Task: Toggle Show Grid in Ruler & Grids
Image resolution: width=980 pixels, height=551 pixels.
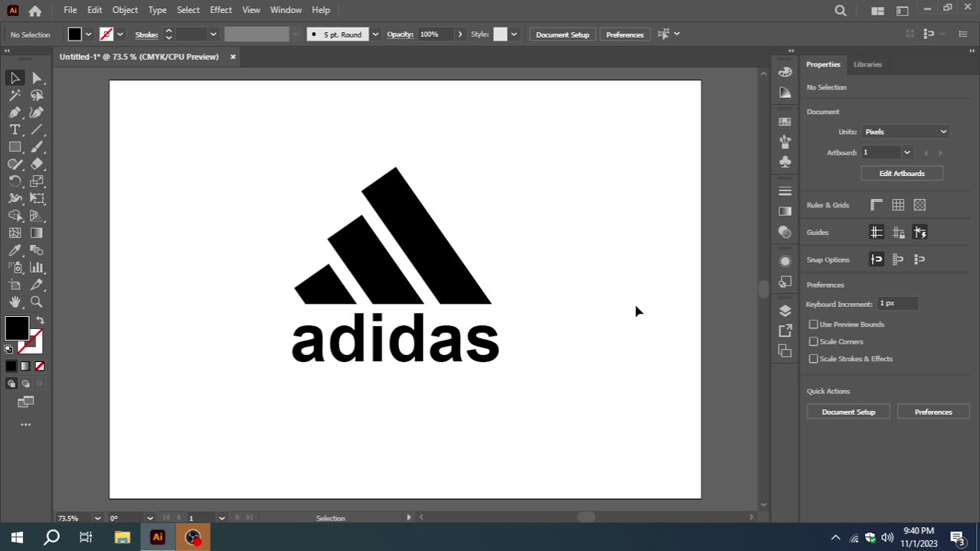Action: tap(898, 205)
